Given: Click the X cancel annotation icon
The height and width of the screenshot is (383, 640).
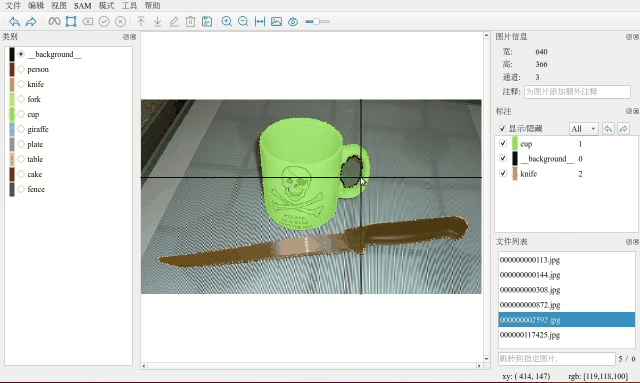Looking at the screenshot, I should [x=120, y=22].
